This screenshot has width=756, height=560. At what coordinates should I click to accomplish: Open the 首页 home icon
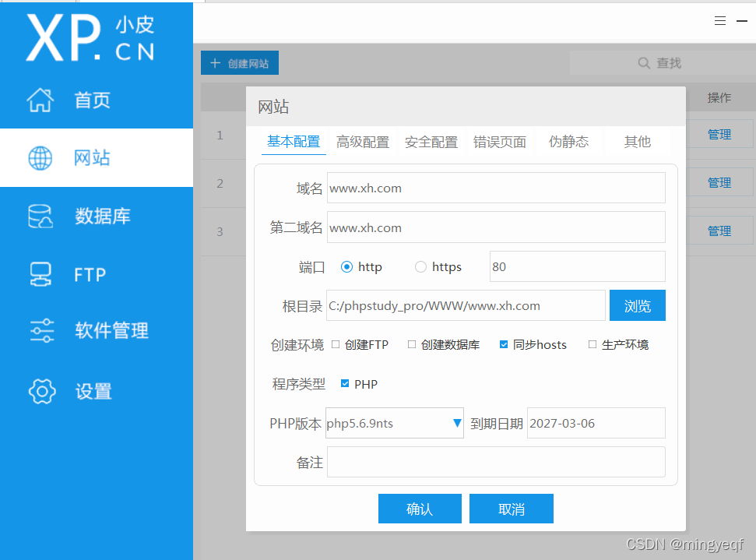(40, 100)
